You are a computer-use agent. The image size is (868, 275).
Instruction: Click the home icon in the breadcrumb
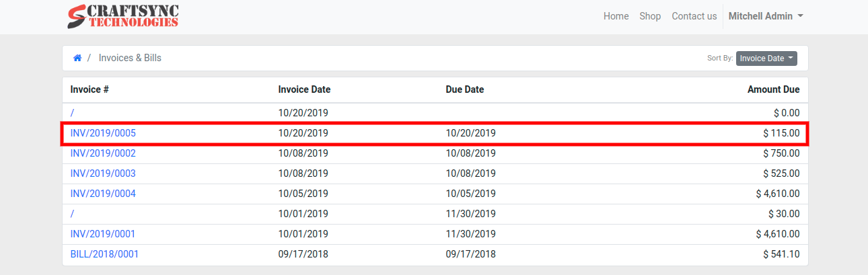coord(77,58)
